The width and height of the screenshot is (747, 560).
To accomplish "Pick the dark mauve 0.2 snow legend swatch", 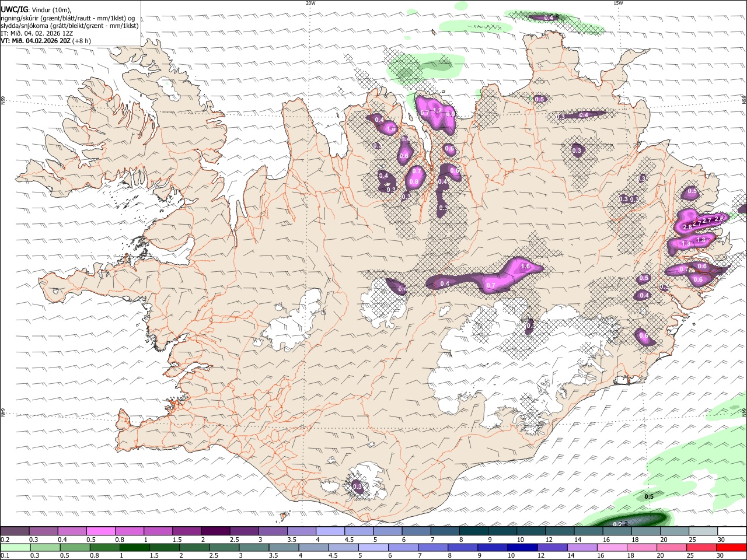I will coord(15,531).
